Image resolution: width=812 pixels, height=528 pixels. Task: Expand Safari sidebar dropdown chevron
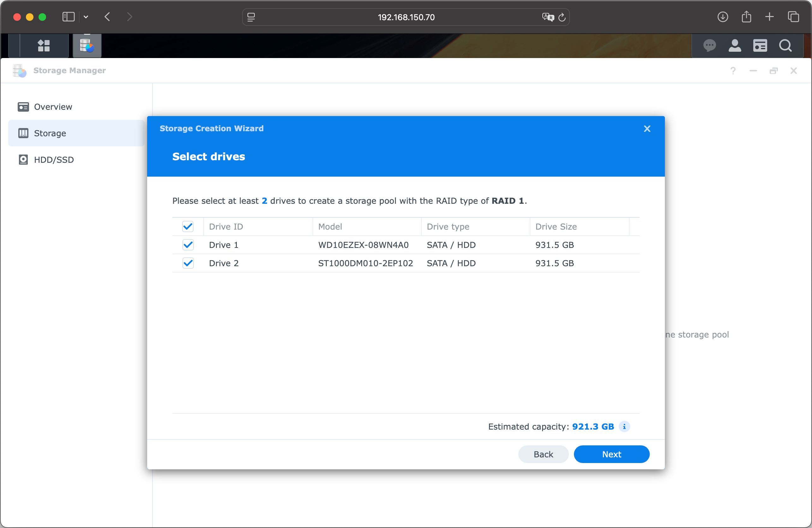(86, 17)
